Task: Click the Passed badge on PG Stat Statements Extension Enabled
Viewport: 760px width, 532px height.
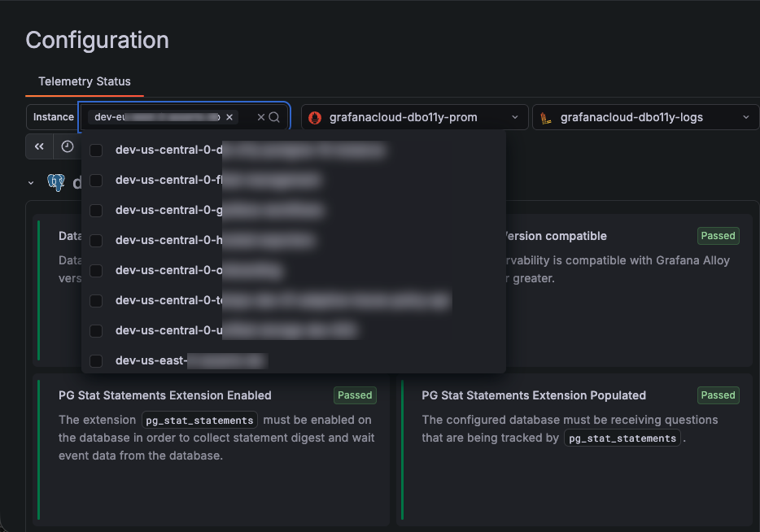Action: [x=355, y=395]
